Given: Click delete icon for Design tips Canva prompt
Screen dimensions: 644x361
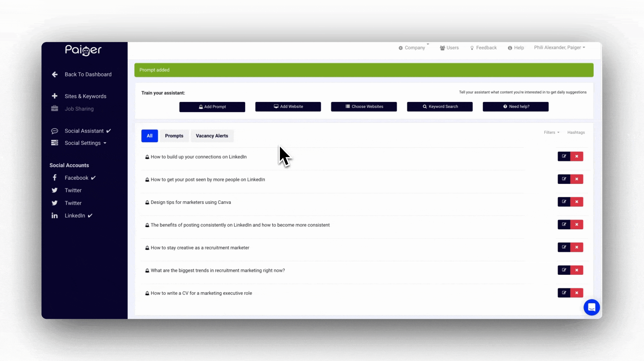Looking at the screenshot, I should 577,202.
